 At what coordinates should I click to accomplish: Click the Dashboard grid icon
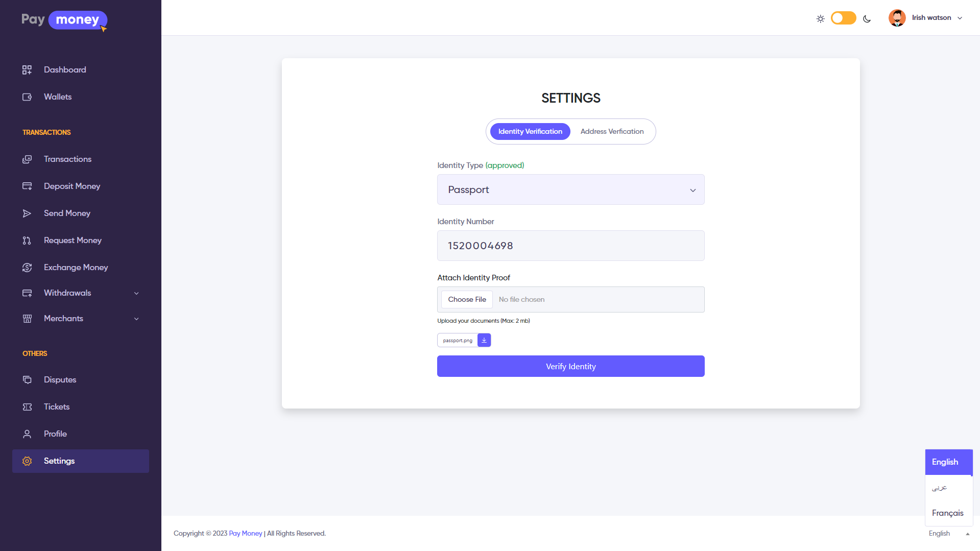(x=27, y=70)
